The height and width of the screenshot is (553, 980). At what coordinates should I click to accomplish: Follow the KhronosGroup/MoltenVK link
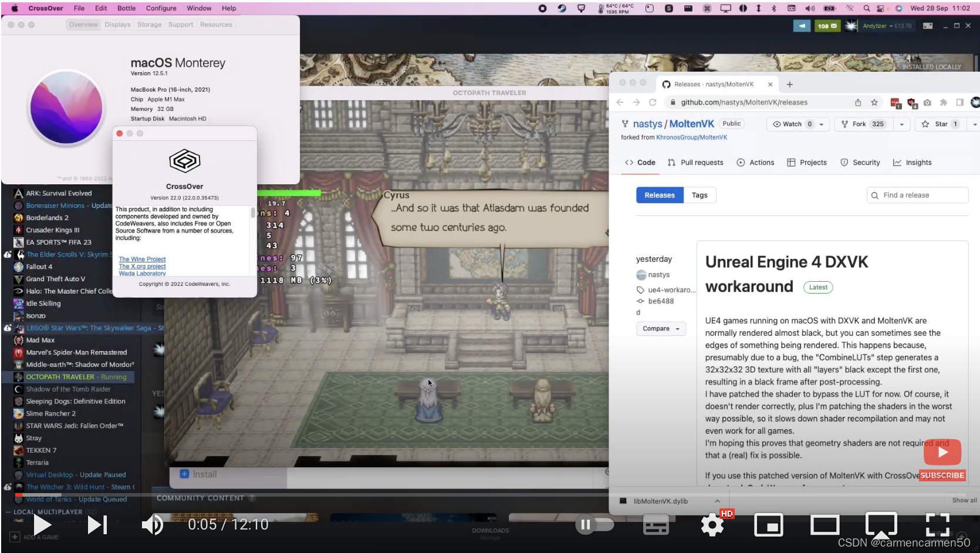coord(691,137)
